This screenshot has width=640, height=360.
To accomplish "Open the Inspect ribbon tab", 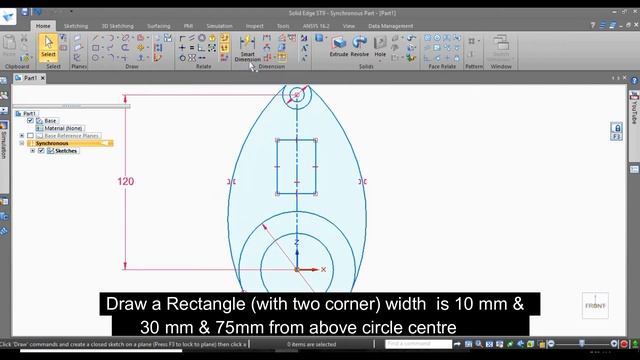I will (x=254, y=26).
